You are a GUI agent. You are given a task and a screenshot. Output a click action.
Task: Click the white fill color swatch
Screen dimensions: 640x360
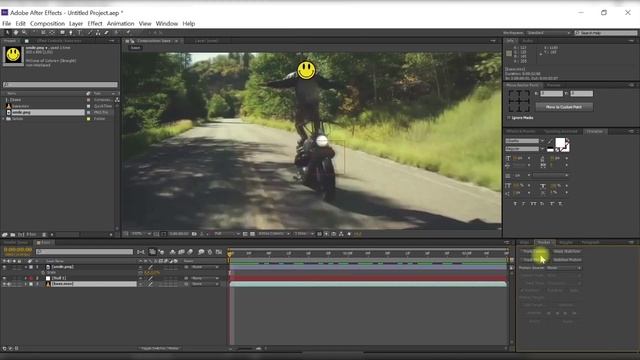(x=560, y=142)
